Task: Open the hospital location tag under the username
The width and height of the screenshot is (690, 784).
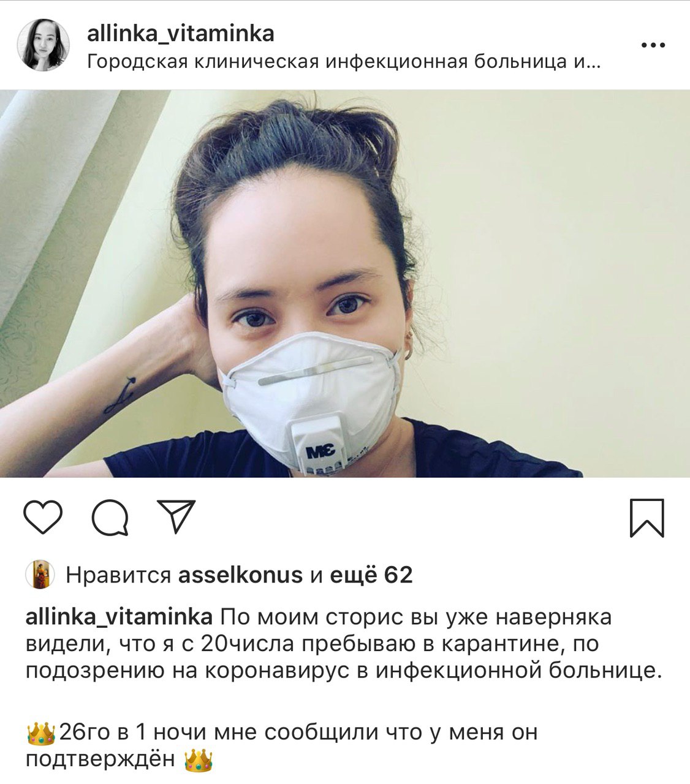Action: coord(344,62)
